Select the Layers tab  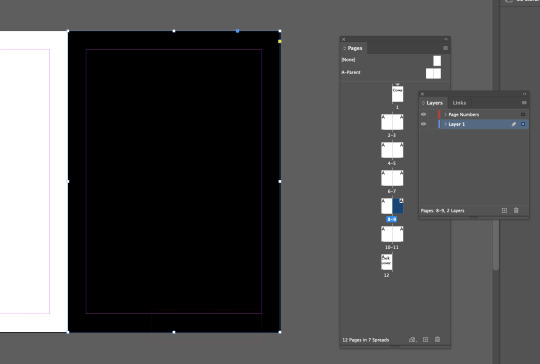pyautogui.click(x=434, y=103)
